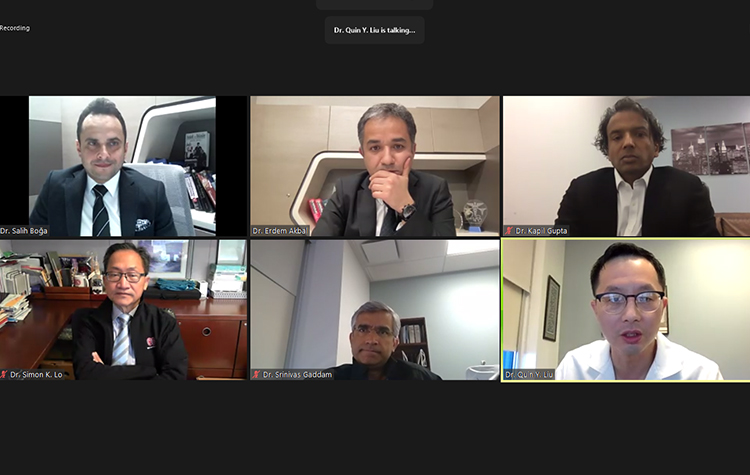This screenshot has height=475, width=750.
Task: Click the 'Dr. Simon K. Lo' name label
Action: pos(36,375)
